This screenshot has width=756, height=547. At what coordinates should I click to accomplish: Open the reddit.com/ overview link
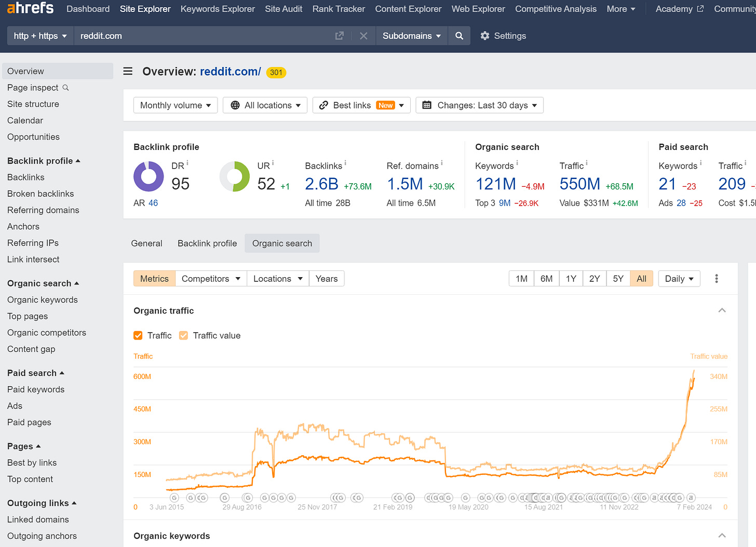tap(231, 72)
